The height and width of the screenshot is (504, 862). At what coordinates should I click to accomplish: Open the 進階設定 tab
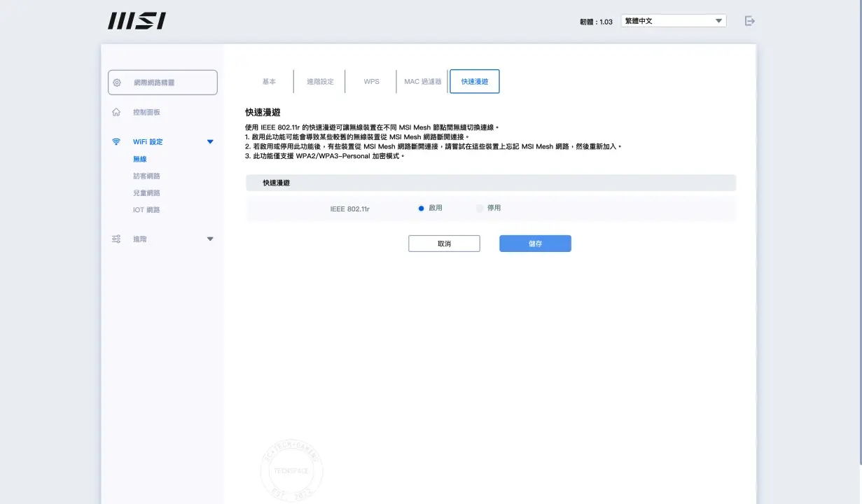[320, 81]
